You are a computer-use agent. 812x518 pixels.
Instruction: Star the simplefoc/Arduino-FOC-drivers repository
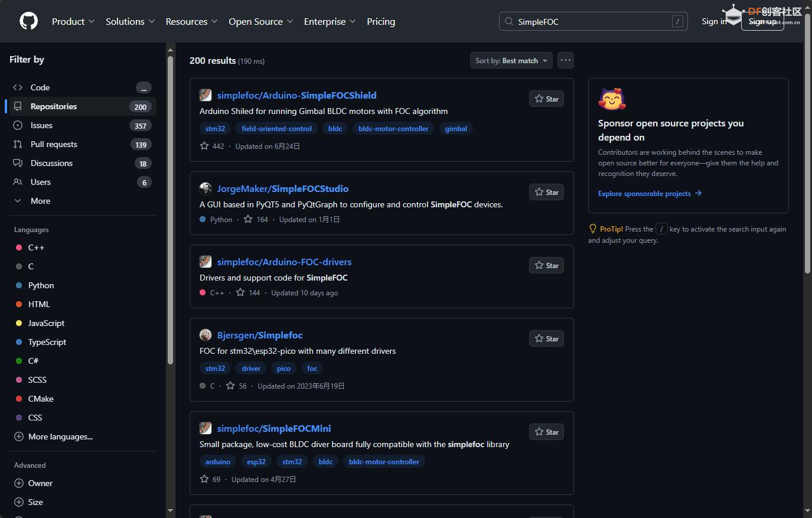click(546, 265)
